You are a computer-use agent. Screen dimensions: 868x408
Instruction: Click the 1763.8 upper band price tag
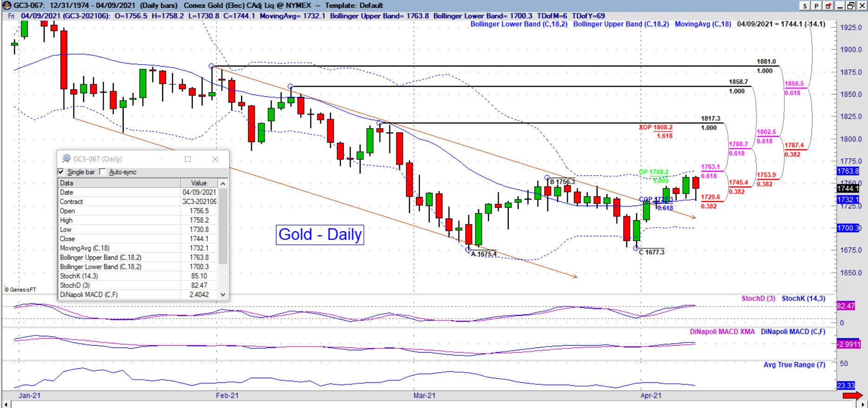coord(848,171)
